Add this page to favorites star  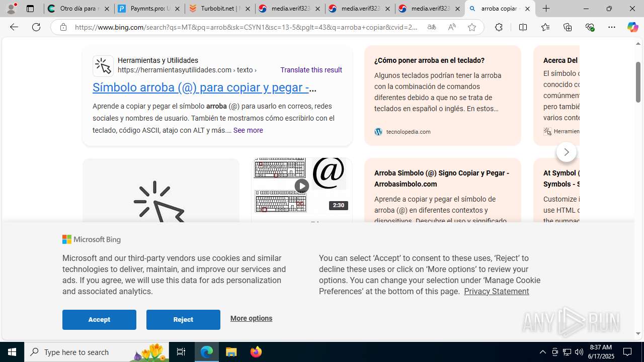[x=472, y=27]
